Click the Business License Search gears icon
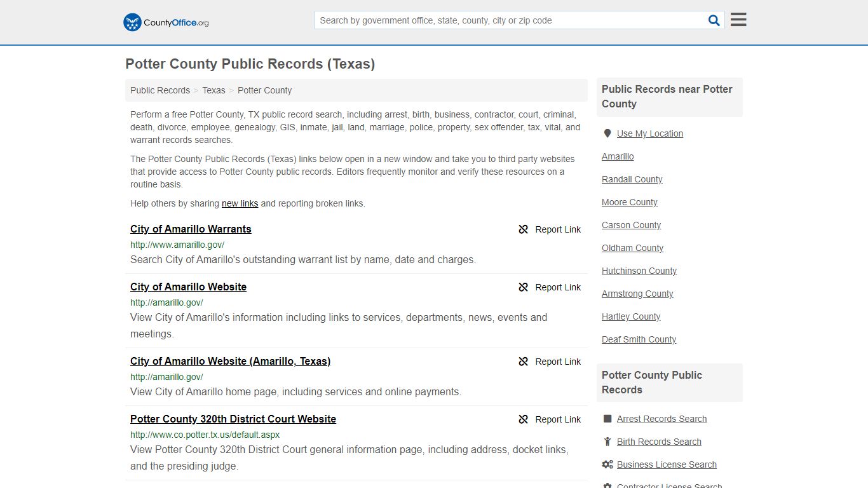Image resolution: width=868 pixels, height=488 pixels. pyautogui.click(x=607, y=464)
